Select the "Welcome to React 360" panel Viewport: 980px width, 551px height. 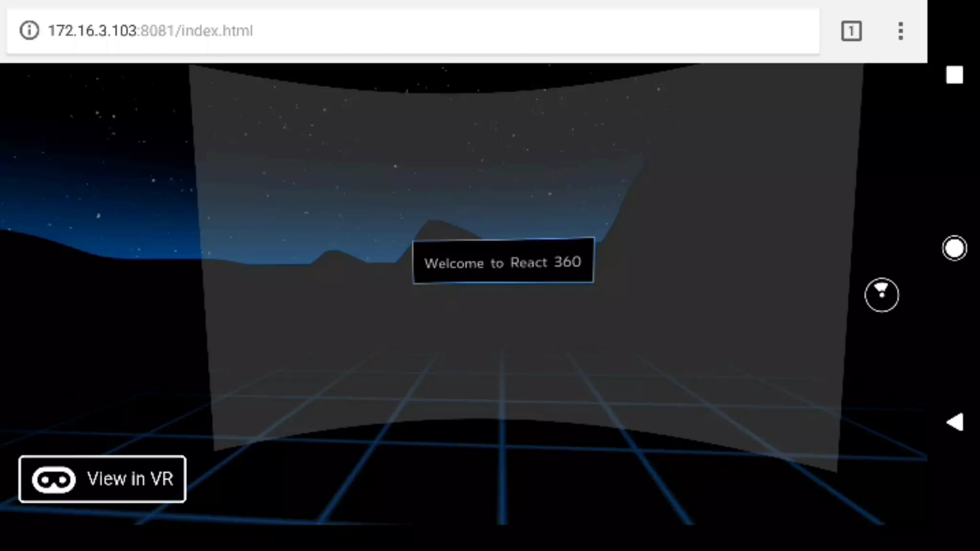(x=502, y=261)
